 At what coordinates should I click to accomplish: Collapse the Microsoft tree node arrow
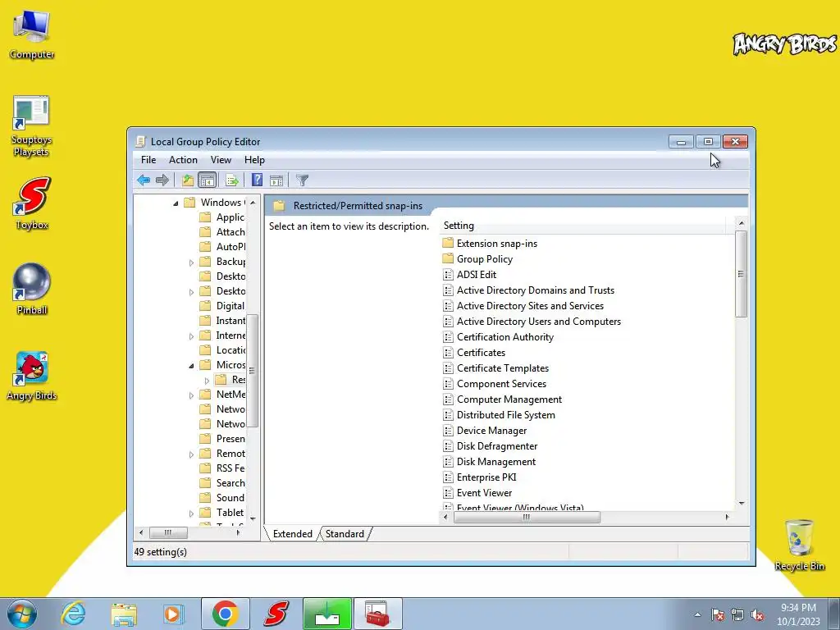point(191,366)
